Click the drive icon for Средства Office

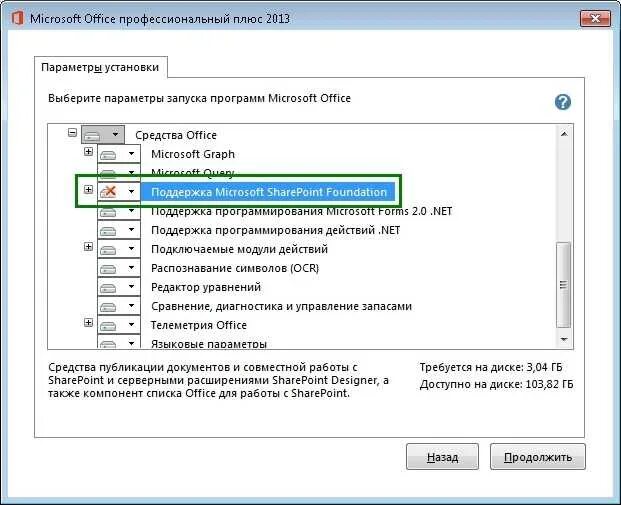click(x=92, y=135)
